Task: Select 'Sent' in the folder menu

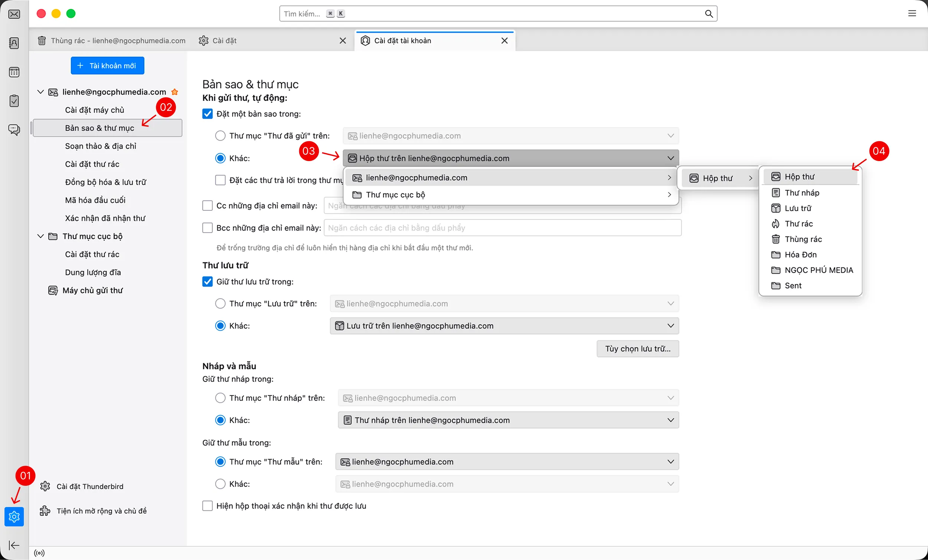Action: (x=794, y=285)
